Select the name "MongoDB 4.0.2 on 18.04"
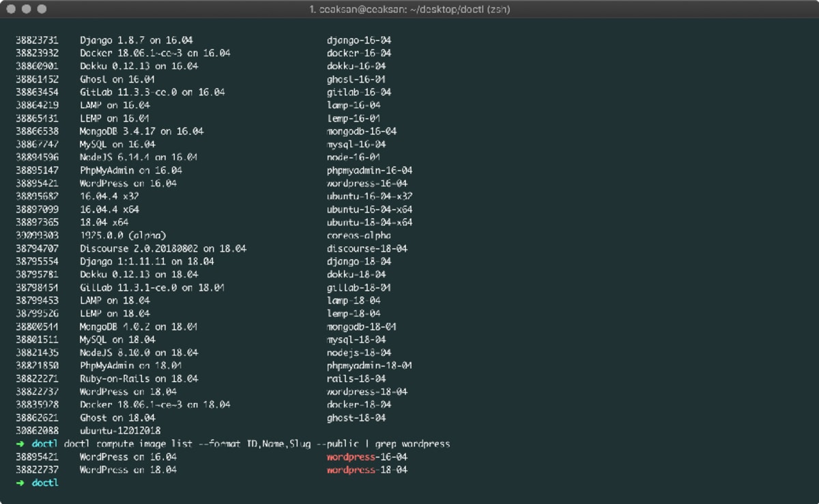 coord(139,327)
